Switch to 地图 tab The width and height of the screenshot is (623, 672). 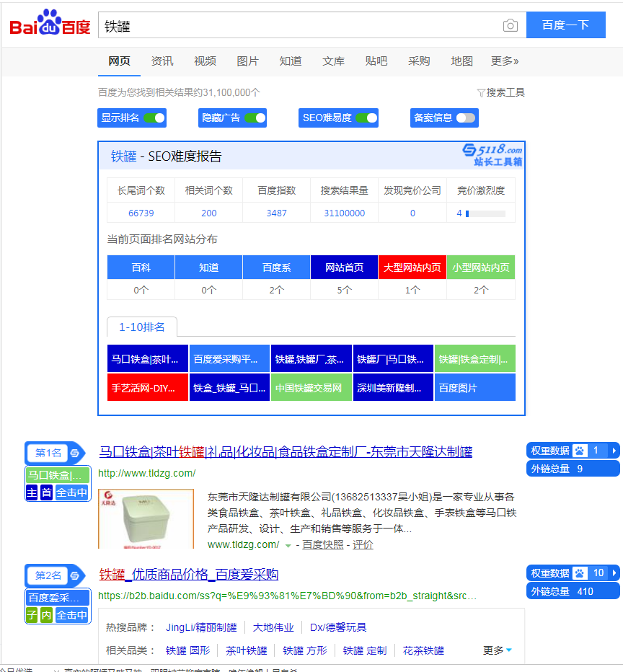(x=462, y=61)
